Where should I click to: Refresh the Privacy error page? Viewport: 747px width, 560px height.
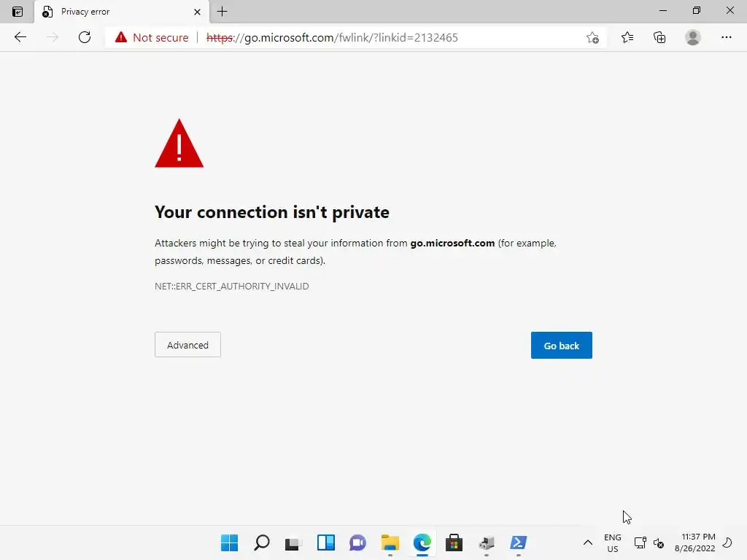pyautogui.click(x=85, y=37)
